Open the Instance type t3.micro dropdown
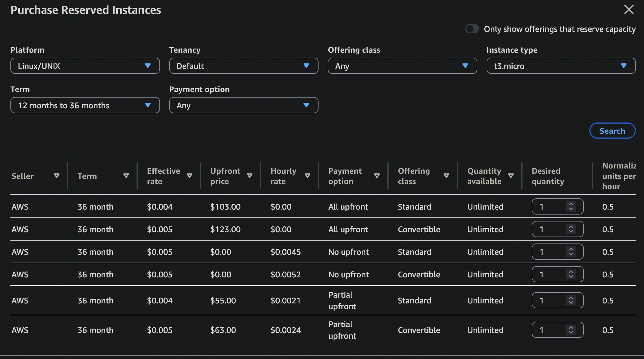644x359 pixels. point(561,66)
